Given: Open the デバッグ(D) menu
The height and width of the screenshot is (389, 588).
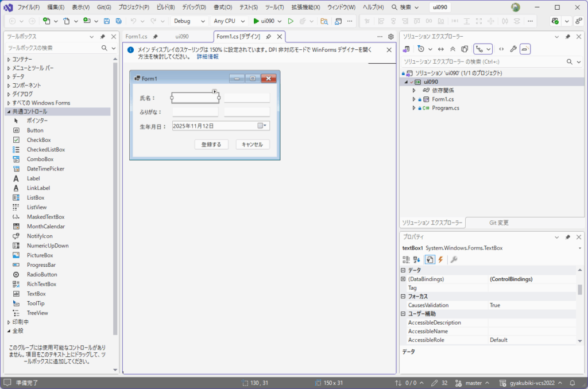Looking at the screenshot, I should tap(194, 7).
